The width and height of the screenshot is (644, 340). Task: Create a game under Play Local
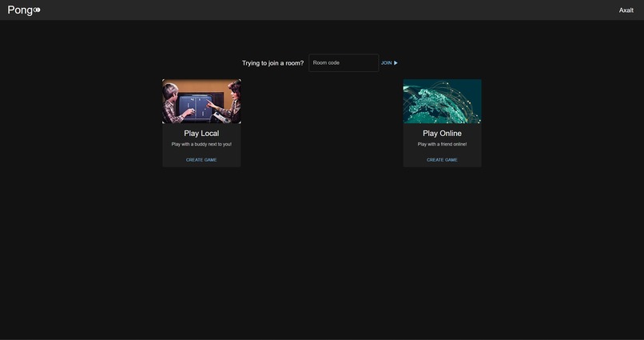point(201,160)
